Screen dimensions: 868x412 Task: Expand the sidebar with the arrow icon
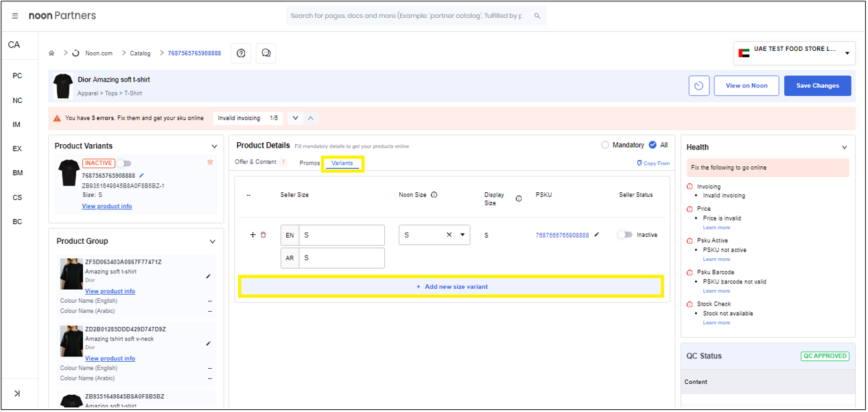(x=16, y=393)
